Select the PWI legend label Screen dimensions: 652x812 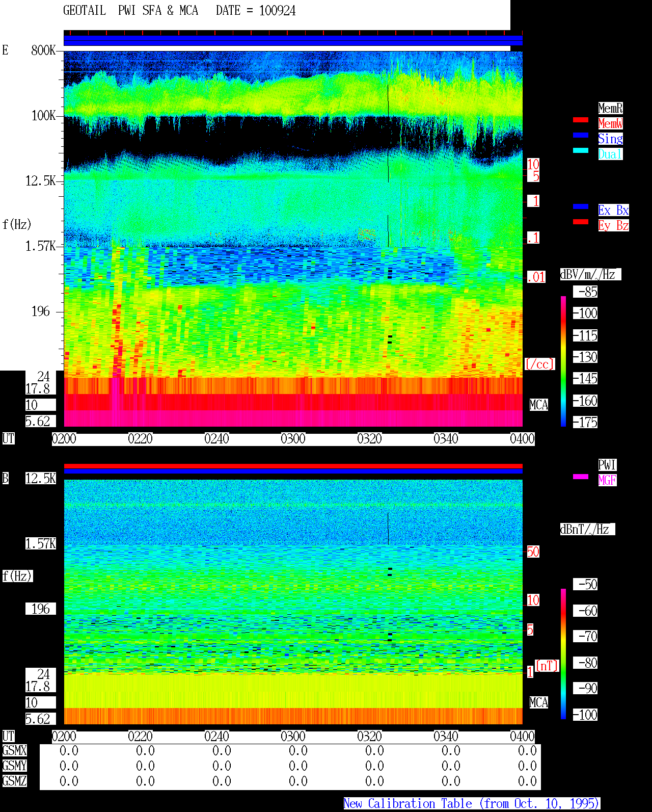tap(607, 465)
